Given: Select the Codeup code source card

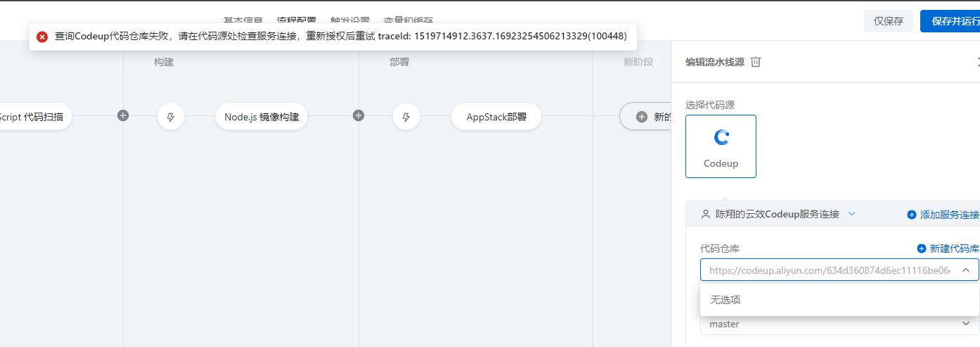Looking at the screenshot, I should coord(721,146).
